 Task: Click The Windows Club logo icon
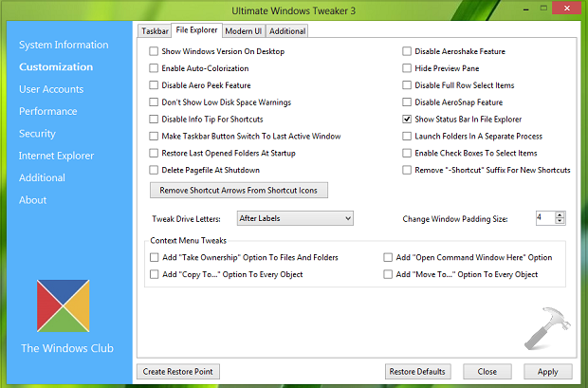[63, 305]
